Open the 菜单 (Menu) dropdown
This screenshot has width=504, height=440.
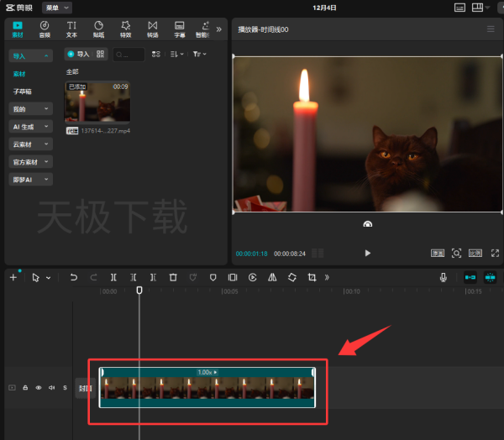click(x=58, y=7)
